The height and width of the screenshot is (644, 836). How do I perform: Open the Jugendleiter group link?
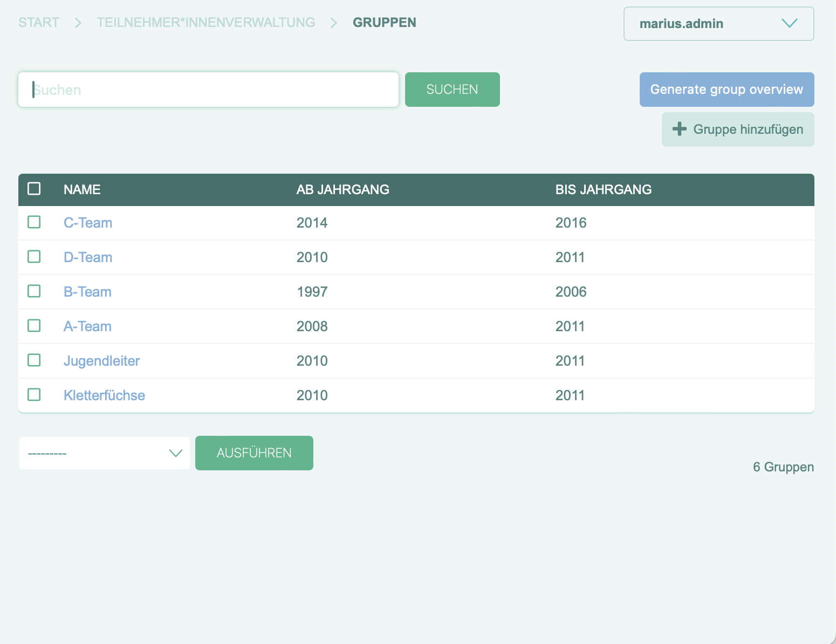(101, 361)
